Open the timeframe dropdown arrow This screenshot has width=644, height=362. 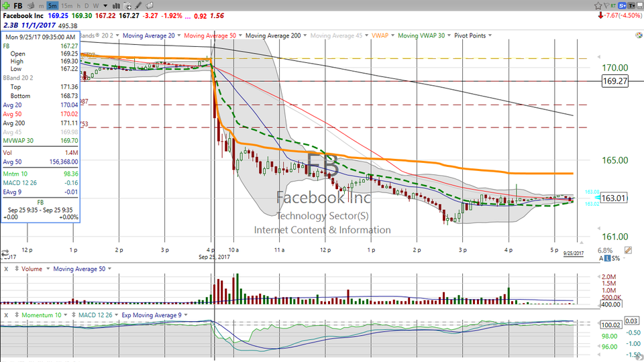[x=105, y=6]
